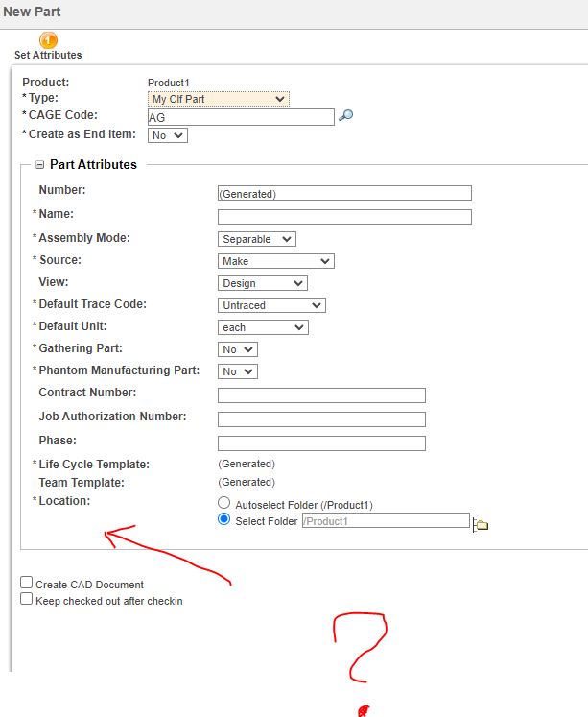The width and height of the screenshot is (588, 717).
Task: Open the Default Trace Code dropdown
Action: click(271, 305)
